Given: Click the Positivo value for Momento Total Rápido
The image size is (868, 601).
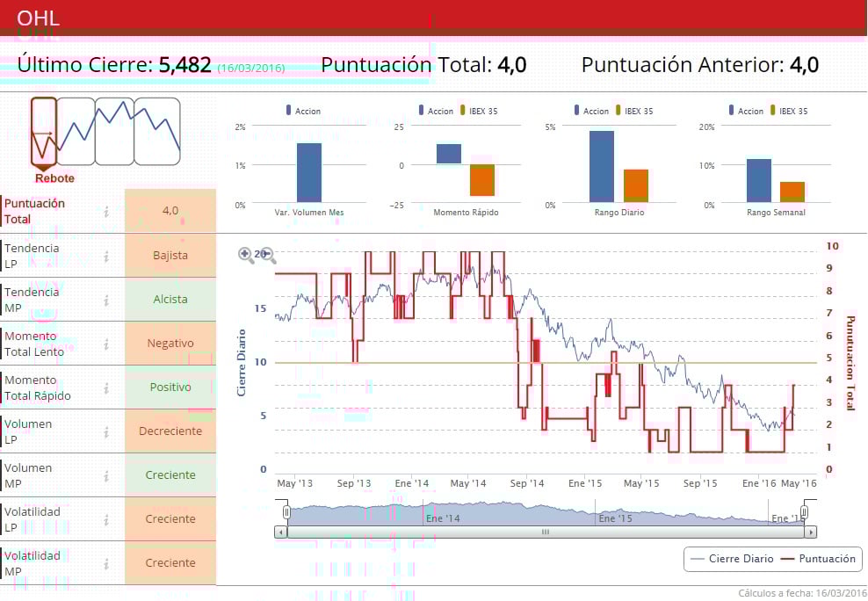Looking at the screenshot, I should tap(170, 387).
